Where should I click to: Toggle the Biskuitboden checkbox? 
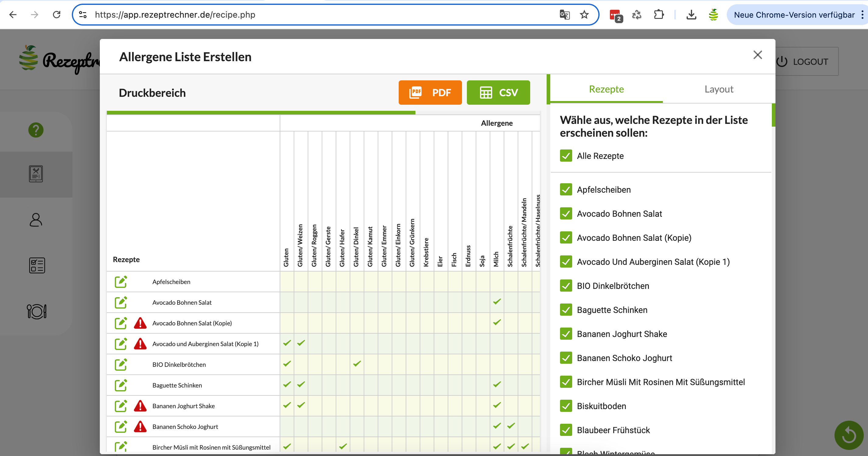[566, 406]
